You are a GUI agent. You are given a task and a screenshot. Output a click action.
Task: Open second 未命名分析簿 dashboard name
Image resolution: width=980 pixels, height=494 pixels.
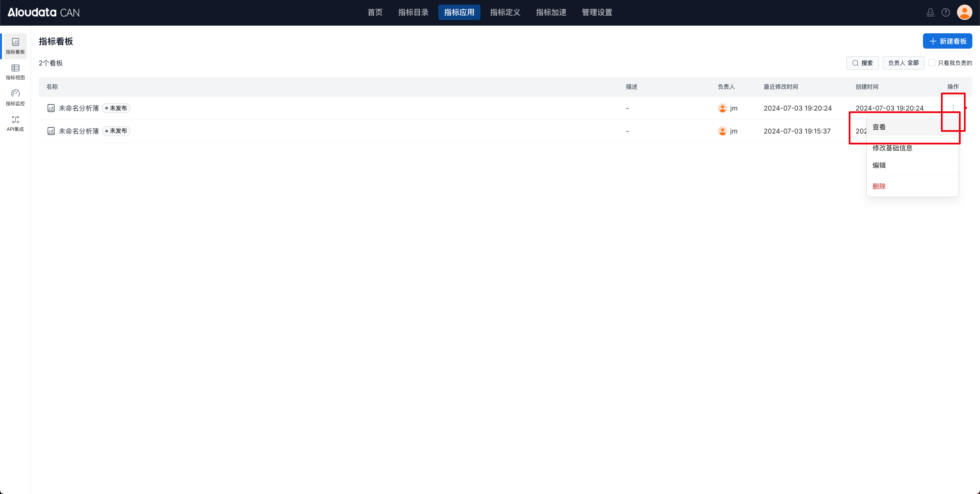coord(79,131)
